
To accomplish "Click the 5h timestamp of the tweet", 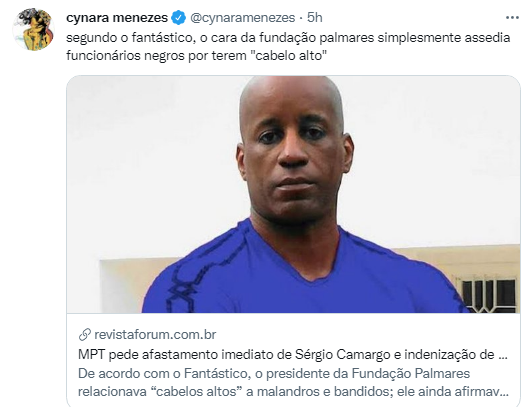I will (x=315, y=17).
